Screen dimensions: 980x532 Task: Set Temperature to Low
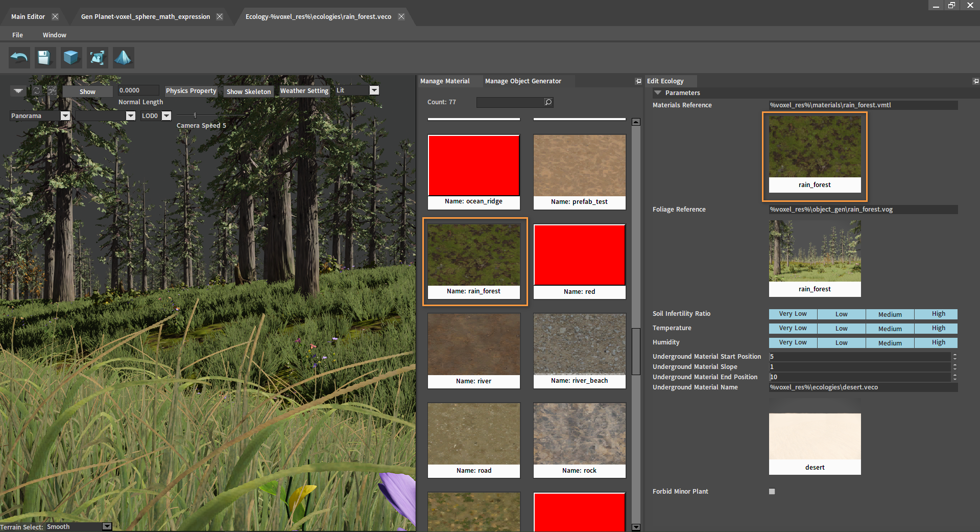(841, 328)
